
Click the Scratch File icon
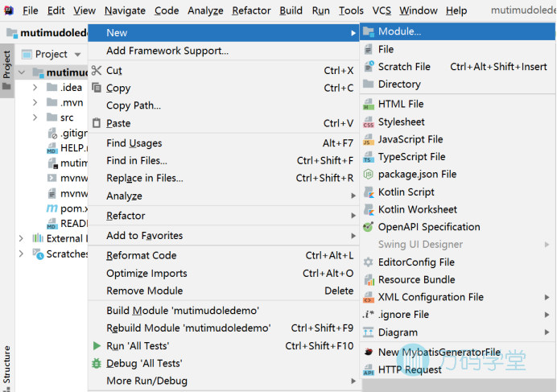coord(369,67)
